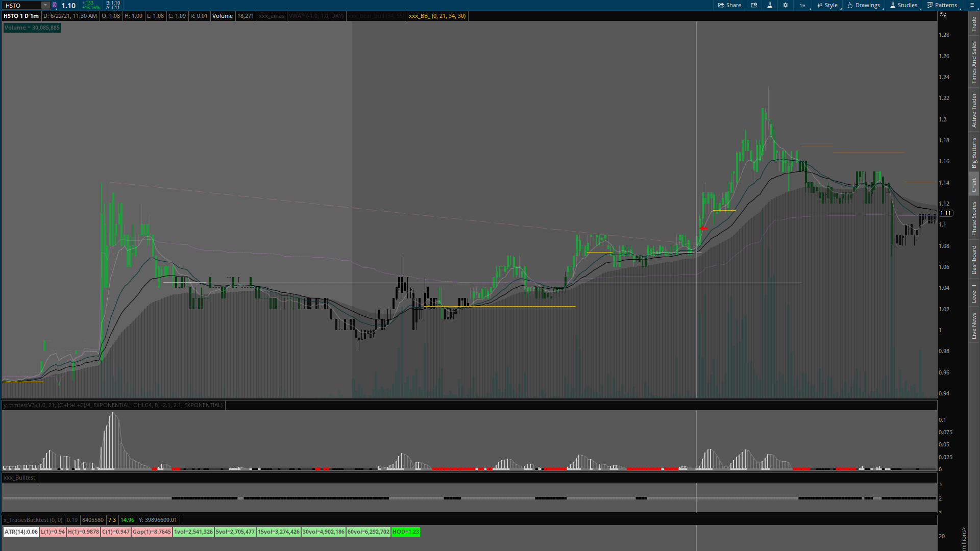Click the Share icon in the toolbar
The width and height of the screenshot is (980, 551).
729,5
